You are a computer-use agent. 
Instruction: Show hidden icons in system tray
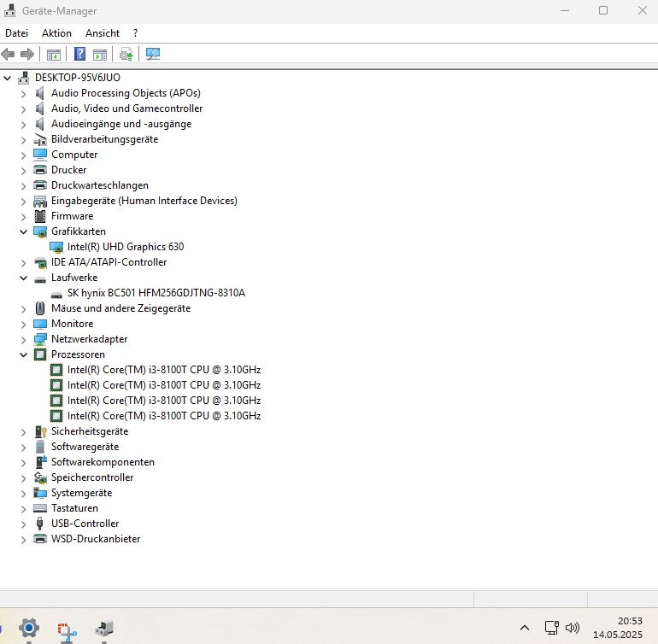[x=525, y=628]
